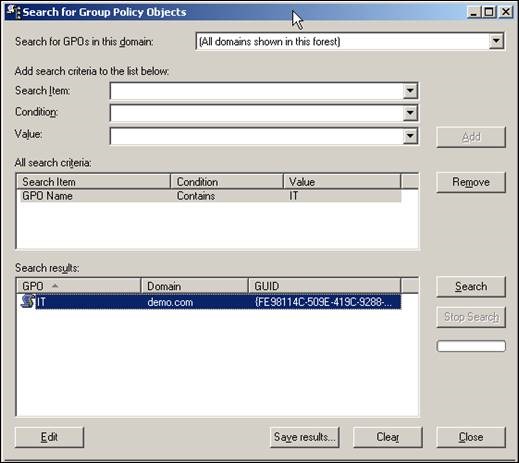
Task: Click the Close button at bottom
Action: pyautogui.click(x=471, y=437)
